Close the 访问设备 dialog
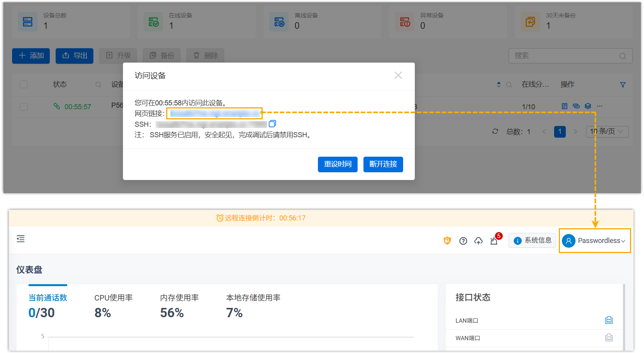This screenshot has width=644, height=353. point(398,75)
